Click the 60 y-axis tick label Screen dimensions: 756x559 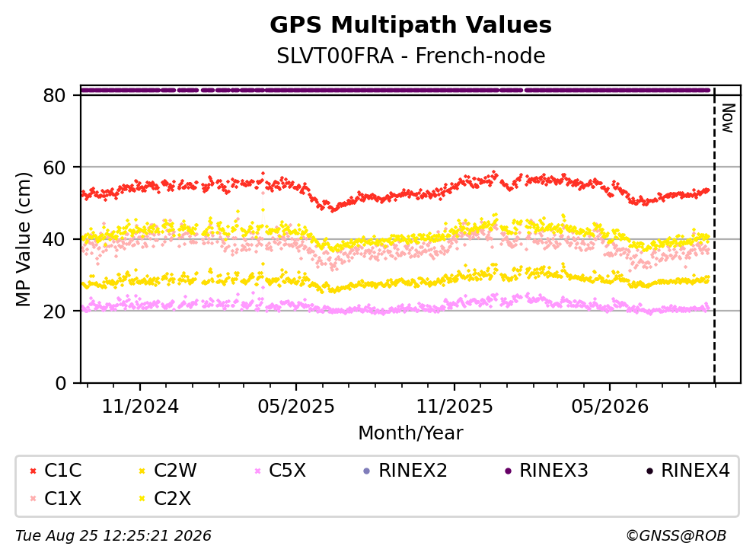(55, 168)
